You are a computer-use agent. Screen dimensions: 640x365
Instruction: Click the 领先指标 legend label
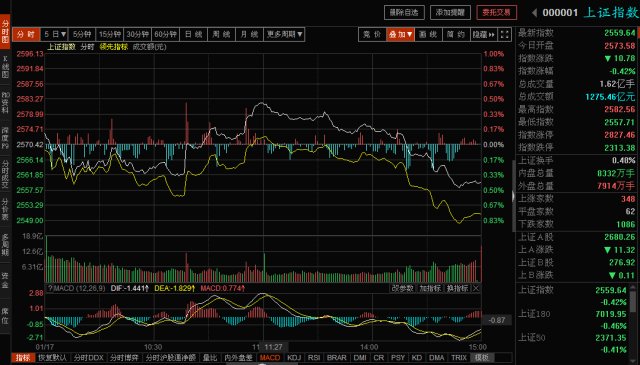tap(113, 47)
